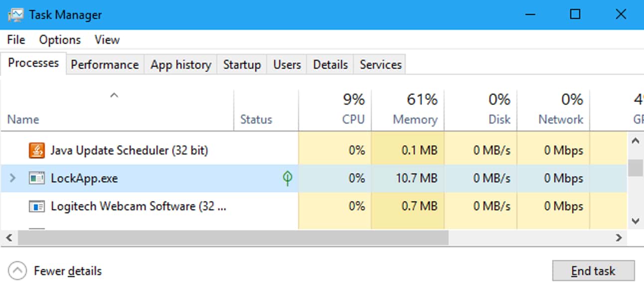Switch to the App history tab
Viewport: 644px width, 295px height.
pos(181,65)
